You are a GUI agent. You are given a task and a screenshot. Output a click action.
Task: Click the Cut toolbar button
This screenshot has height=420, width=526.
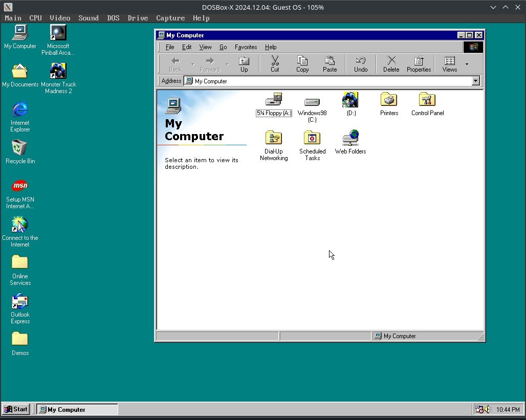(x=275, y=64)
